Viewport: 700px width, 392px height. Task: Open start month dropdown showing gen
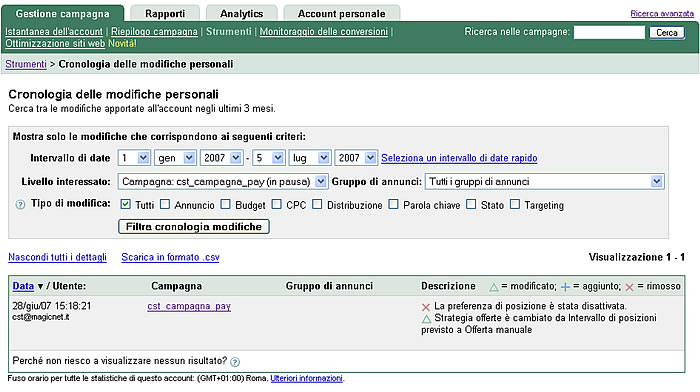(x=175, y=158)
